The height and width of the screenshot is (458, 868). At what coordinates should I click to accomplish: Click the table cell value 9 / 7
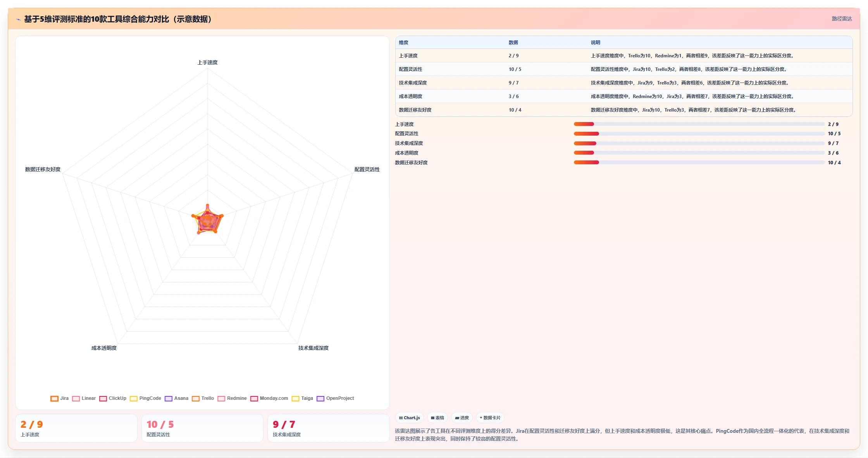coord(513,83)
